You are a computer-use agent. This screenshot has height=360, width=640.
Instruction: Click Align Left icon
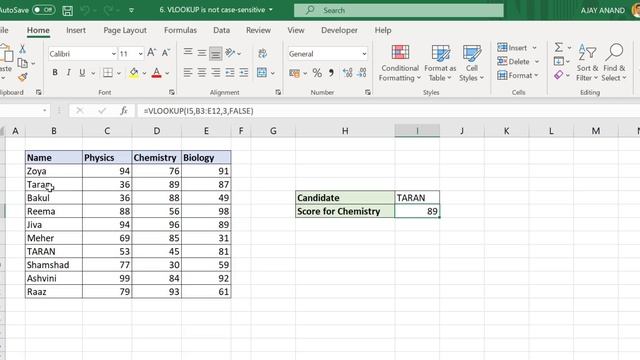(x=188, y=73)
